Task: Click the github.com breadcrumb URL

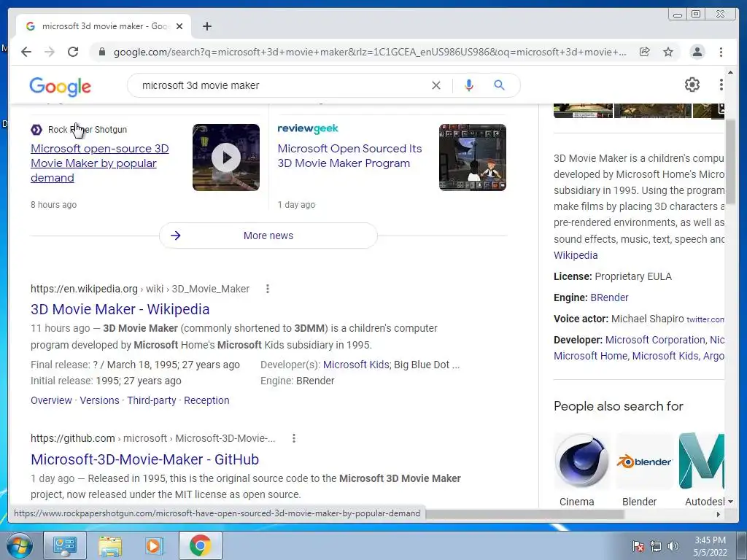Action: pyautogui.click(x=153, y=438)
